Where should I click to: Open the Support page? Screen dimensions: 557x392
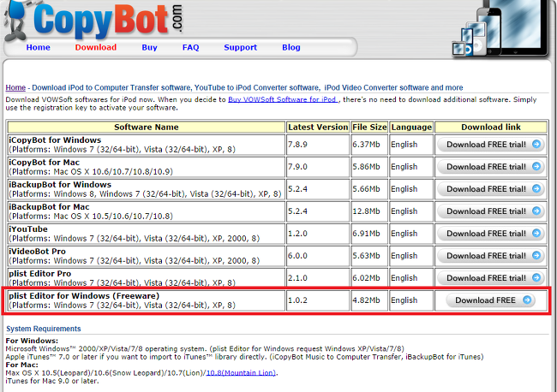tap(240, 47)
